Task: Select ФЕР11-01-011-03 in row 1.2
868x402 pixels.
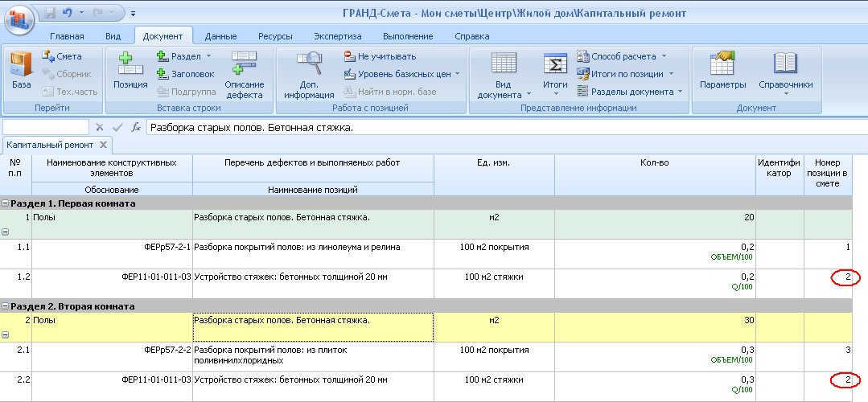Action: (x=113, y=284)
